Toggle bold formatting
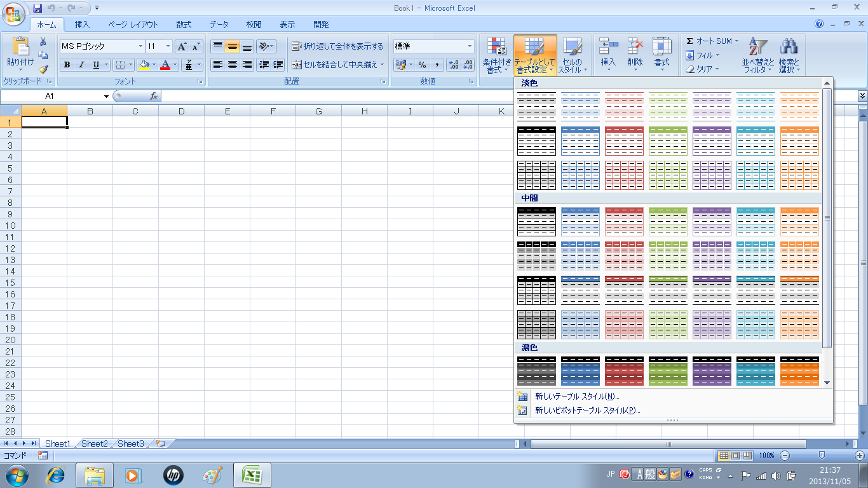The height and width of the screenshot is (488, 868). pyautogui.click(x=67, y=65)
